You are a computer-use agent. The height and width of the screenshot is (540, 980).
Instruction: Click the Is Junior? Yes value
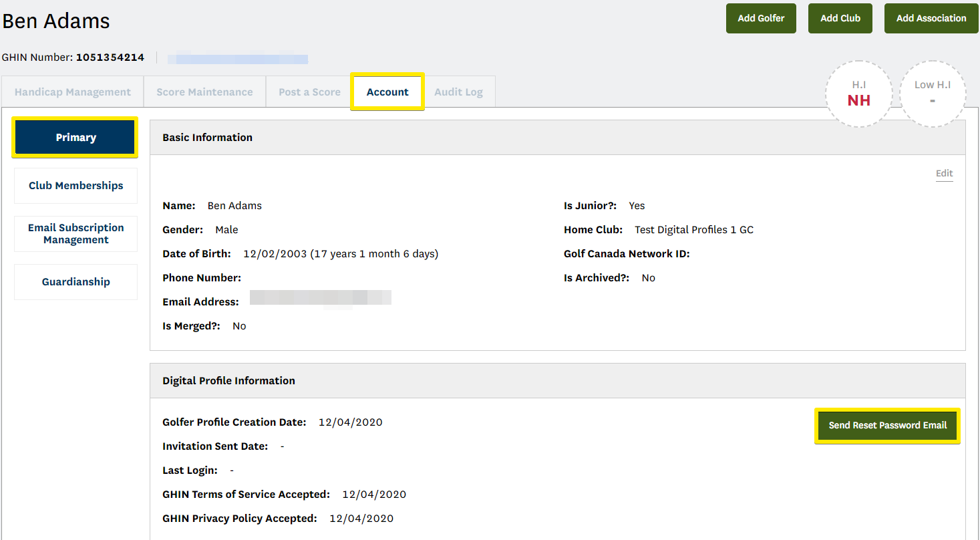(x=637, y=205)
